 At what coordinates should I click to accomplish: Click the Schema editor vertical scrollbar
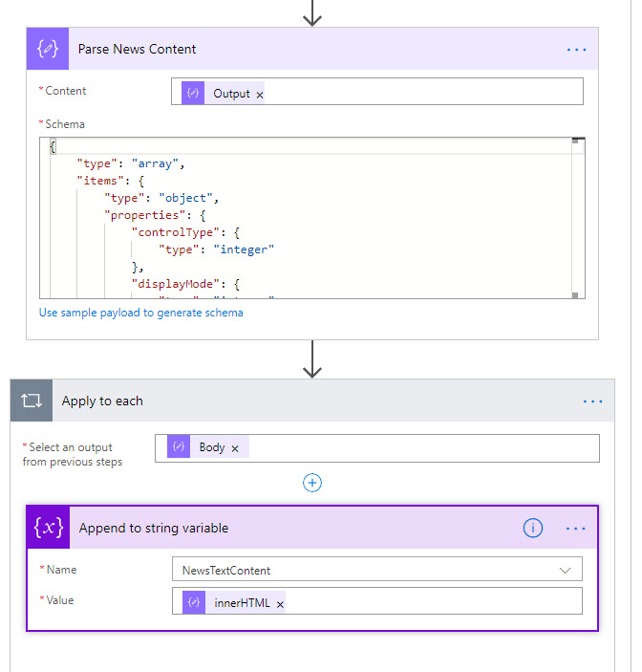[577, 220]
